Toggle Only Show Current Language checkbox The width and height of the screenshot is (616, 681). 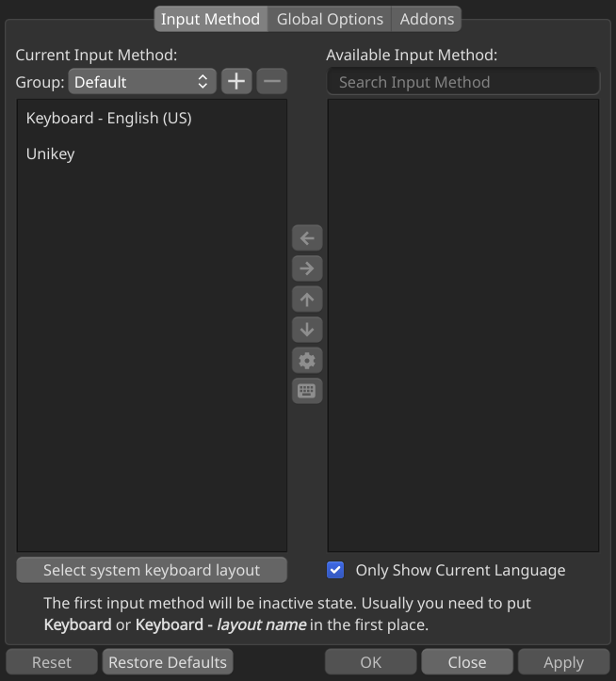click(x=336, y=570)
